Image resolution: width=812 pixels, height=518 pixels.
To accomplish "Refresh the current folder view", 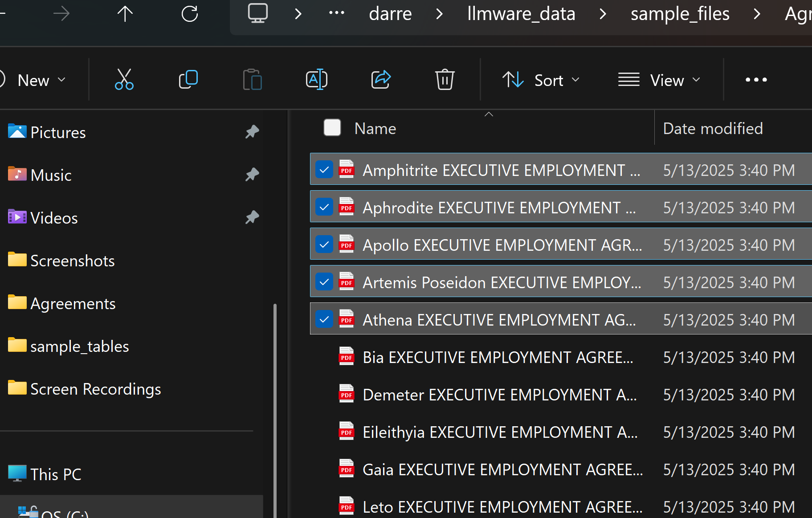I will [189, 14].
